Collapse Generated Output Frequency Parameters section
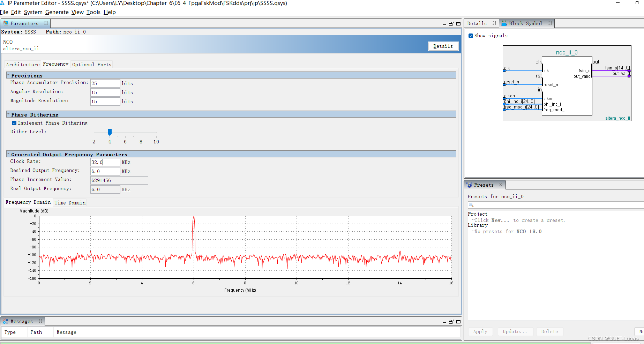This screenshot has height=344, width=644. pyautogui.click(x=9, y=154)
